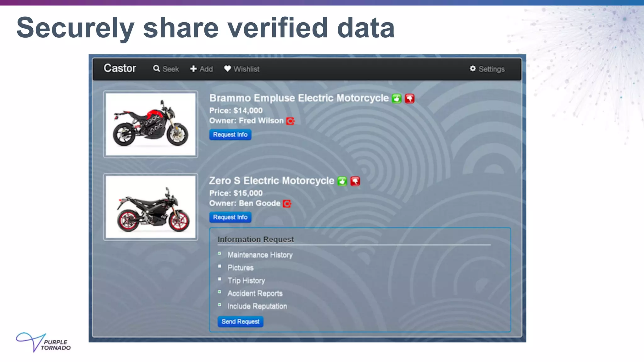Click the Purple Tornado logo
644x362 pixels.
pos(43,342)
